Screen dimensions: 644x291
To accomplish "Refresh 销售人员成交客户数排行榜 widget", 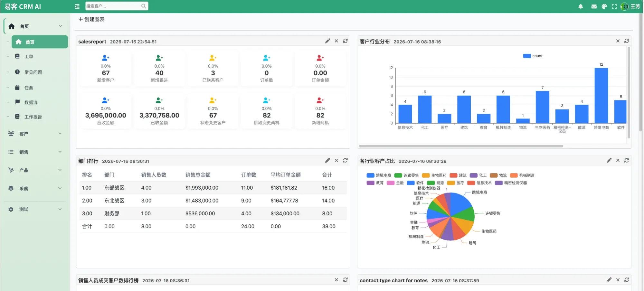I will pos(345,280).
